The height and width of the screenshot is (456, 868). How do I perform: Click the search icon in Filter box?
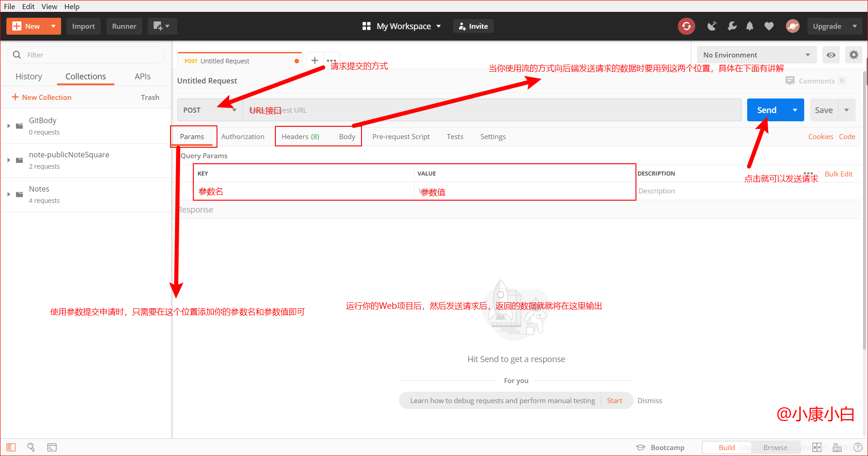click(17, 55)
